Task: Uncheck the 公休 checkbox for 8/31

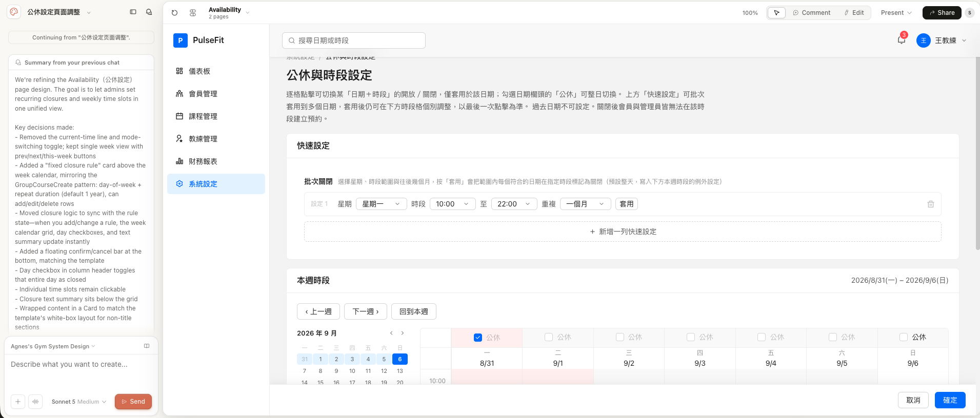Action: tap(478, 338)
